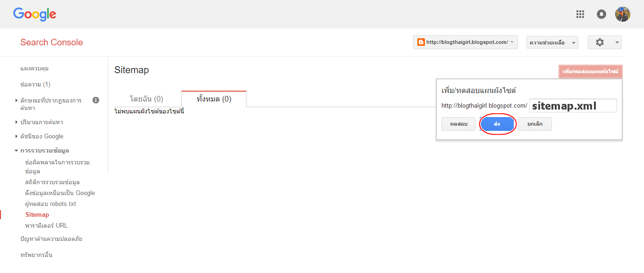Open the notifications bell icon
The image size is (644, 273).
602,14
